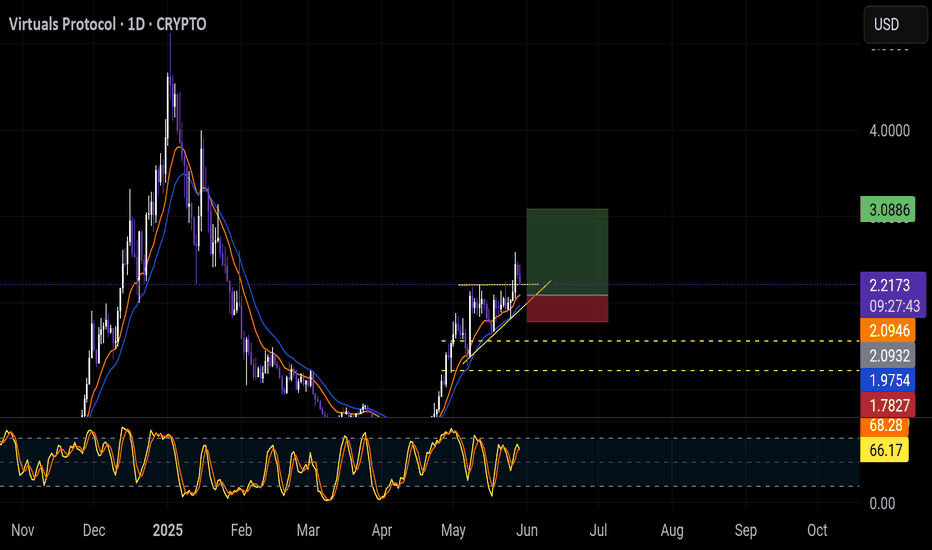
Task: Select the green 3.0886 target price label
Action: pyautogui.click(x=887, y=211)
